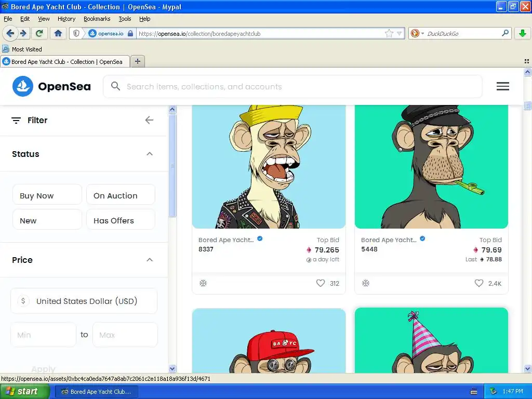Viewport: 532px width, 399px height.
Task: Bookmark this page with the star icon
Action: [389, 33]
